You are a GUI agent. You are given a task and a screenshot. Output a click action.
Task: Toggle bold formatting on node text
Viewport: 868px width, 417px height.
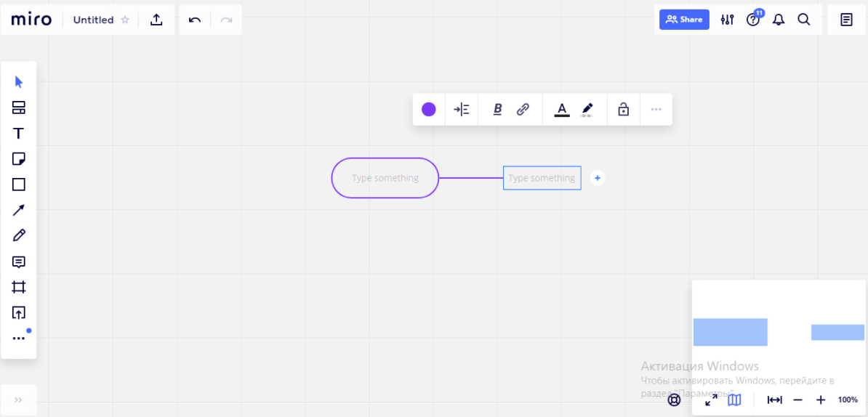coord(498,110)
